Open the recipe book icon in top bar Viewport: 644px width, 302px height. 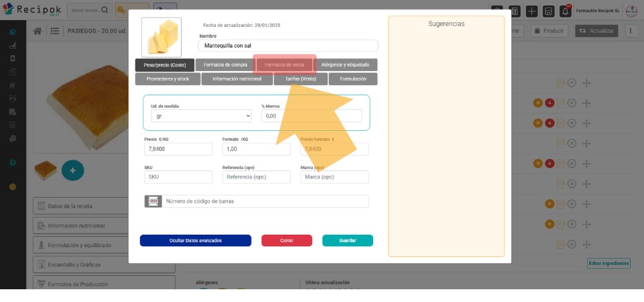pyautogui.click(x=515, y=11)
